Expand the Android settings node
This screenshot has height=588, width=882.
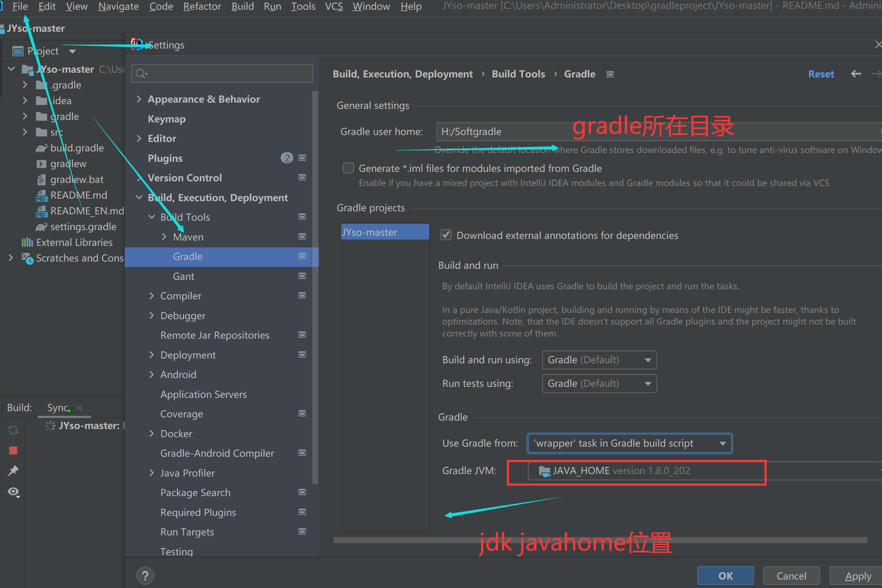[152, 374]
